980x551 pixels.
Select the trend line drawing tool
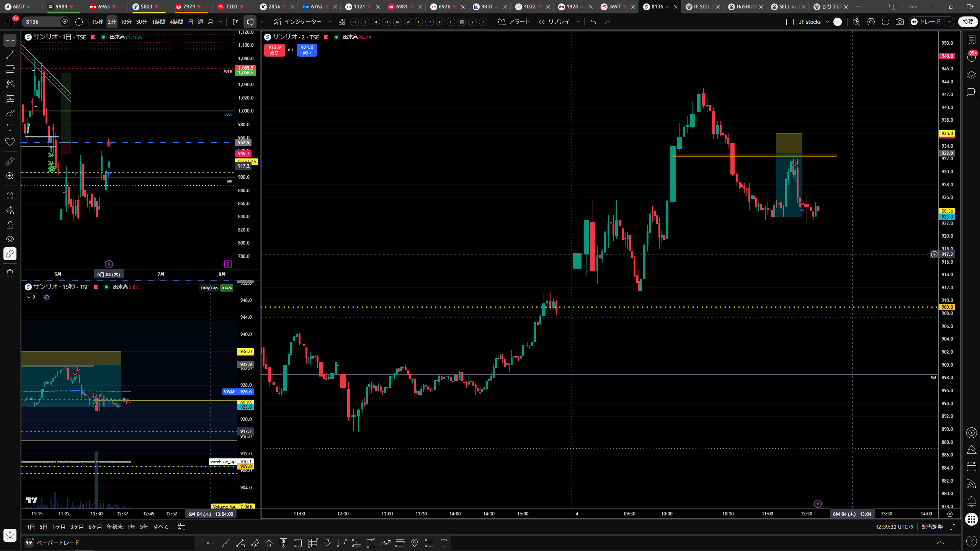click(x=10, y=55)
